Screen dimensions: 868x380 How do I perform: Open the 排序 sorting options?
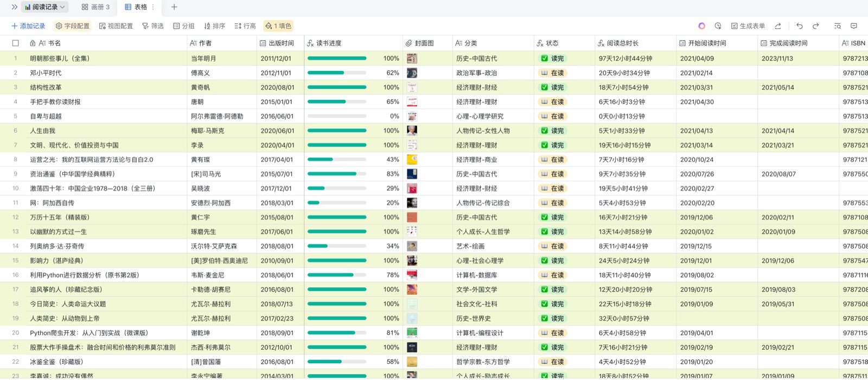214,26
